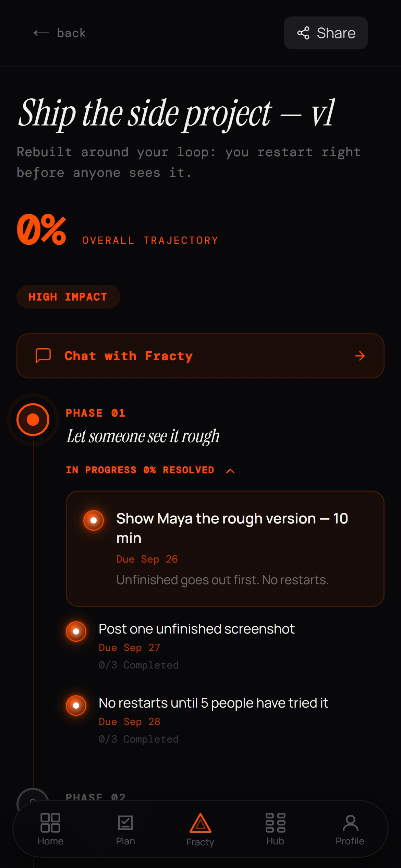Click the Share button
Screen dimensions: 401x868
point(326,33)
